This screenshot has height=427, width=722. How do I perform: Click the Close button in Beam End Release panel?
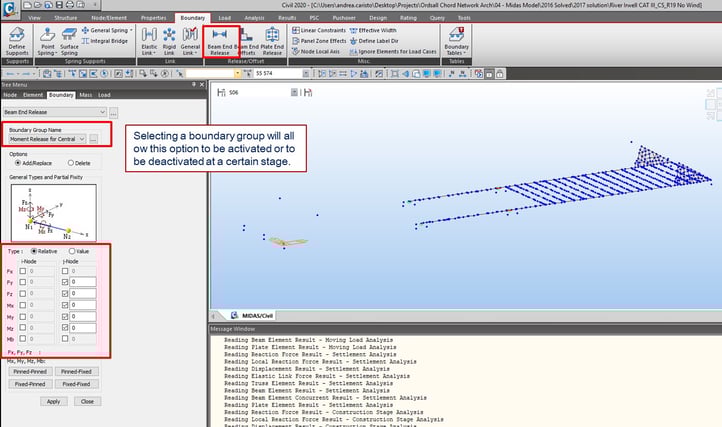point(87,401)
